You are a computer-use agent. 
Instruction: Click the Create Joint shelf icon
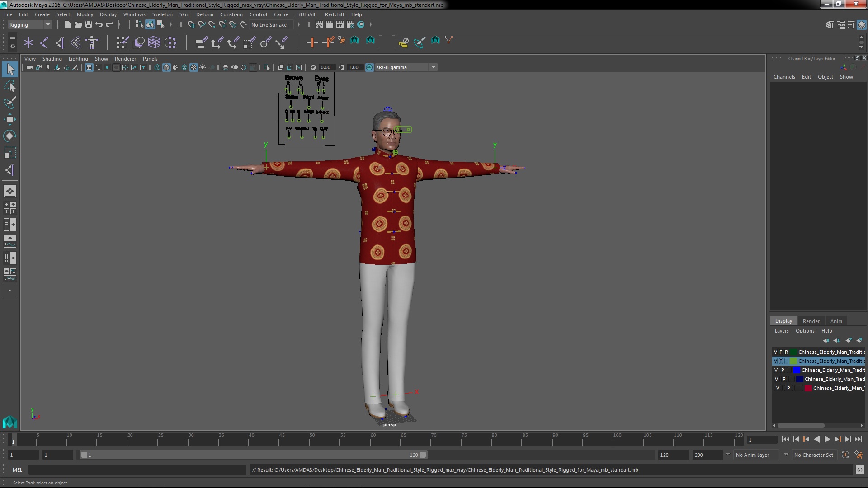click(44, 42)
